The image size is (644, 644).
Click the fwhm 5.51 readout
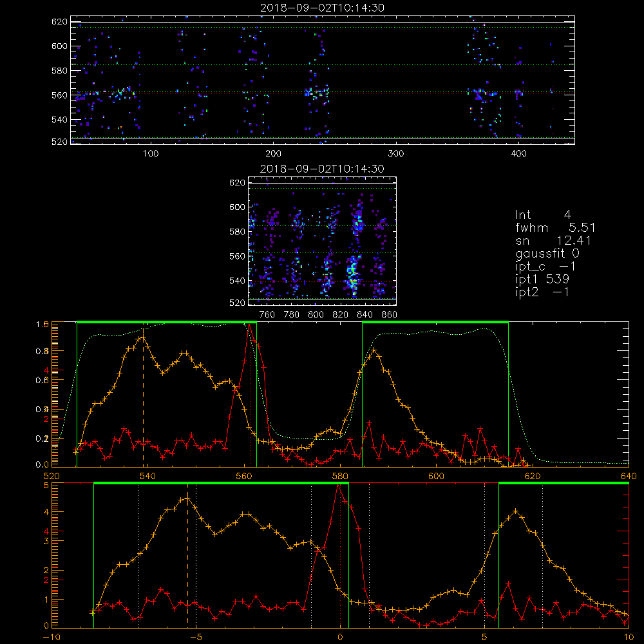(x=555, y=227)
